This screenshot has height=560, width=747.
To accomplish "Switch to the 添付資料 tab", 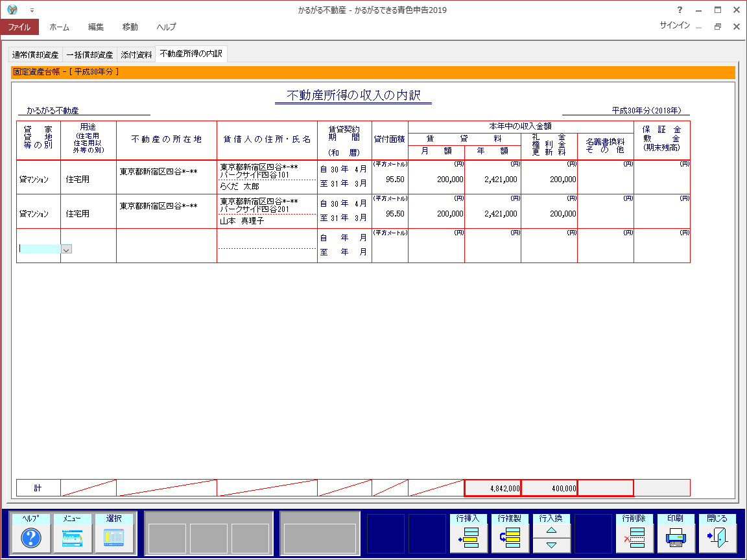I will click(x=136, y=54).
